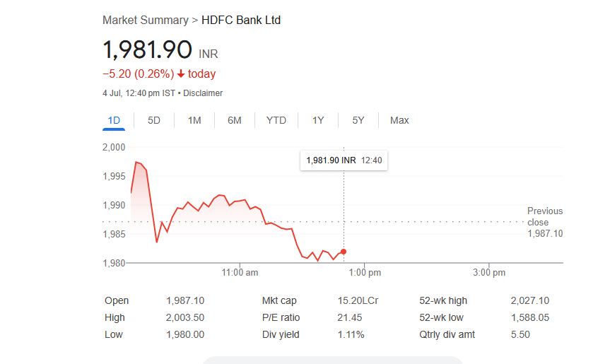The width and height of the screenshot is (598, 364).
Task: Click the HDFC Bank Ltd title
Action: pyautogui.click(x=241, y=20)
